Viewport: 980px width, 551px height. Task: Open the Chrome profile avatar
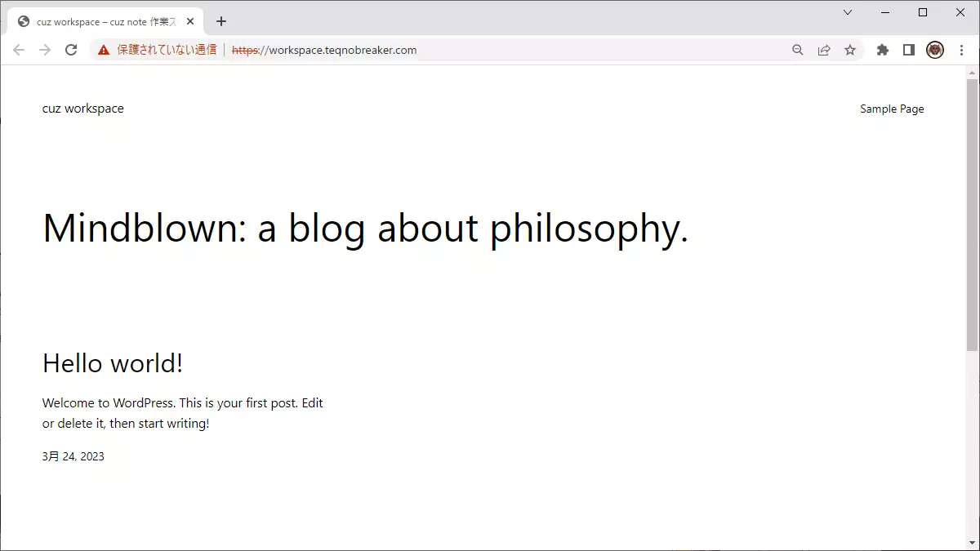pyautogui.click(x=935, y=50)
